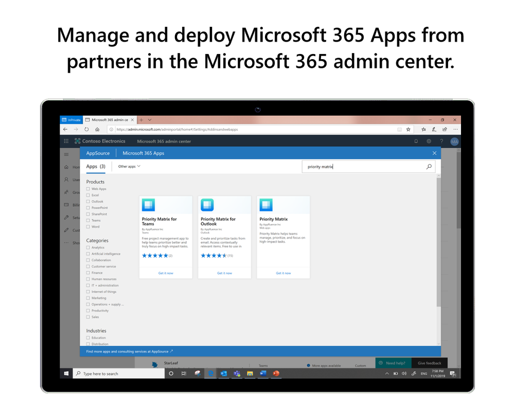The image size is (514, 420).
Task: Toggle the hamburger navigation menu
Action: pos(66,154)
